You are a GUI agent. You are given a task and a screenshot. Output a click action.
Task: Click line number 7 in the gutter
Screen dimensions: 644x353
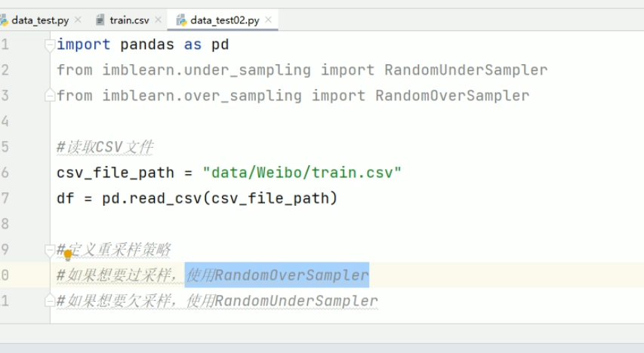(5, 198)
